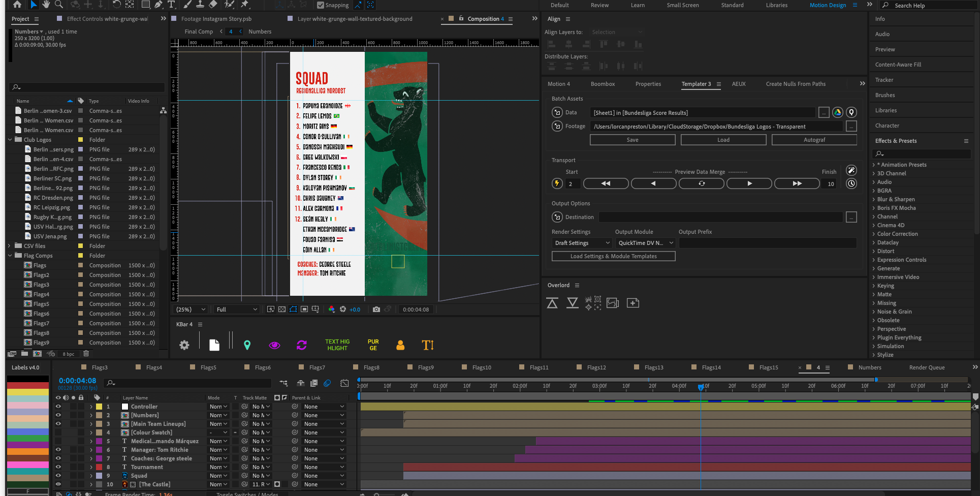Hide the Squad layer
Image resolution: width=980 pixels, height=496 pixels.
tap(58, 476)
